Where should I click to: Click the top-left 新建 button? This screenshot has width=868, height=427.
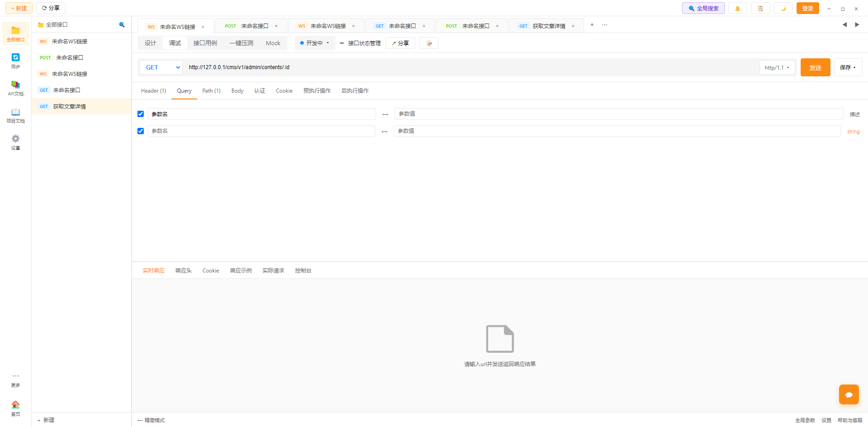(x=19, y=9)
